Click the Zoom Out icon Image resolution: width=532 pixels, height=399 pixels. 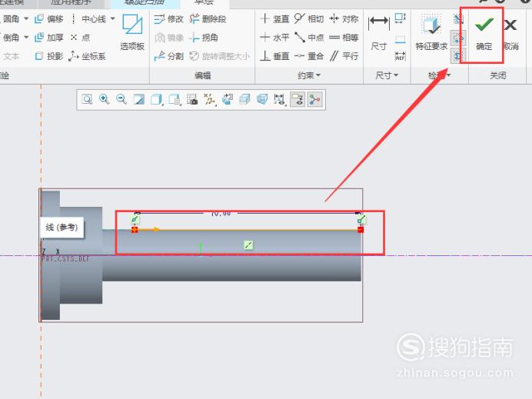[121, 99]
